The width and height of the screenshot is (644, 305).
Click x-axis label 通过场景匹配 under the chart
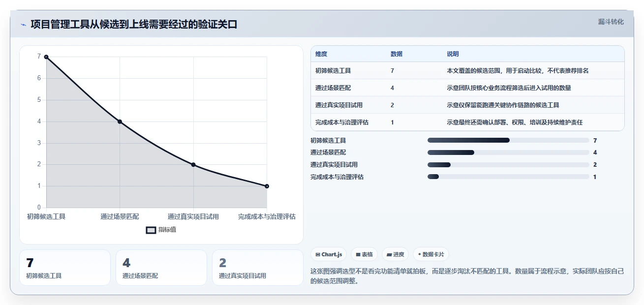pyautogui.click(x=120, y=216)
